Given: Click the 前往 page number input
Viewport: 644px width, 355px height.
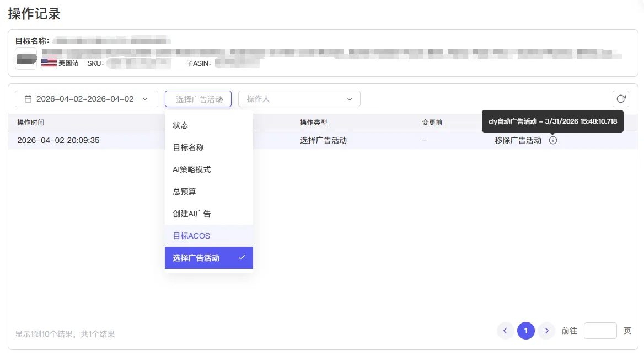Looking at the screenshot, I should pyautogui.click(x=600, y=331).
